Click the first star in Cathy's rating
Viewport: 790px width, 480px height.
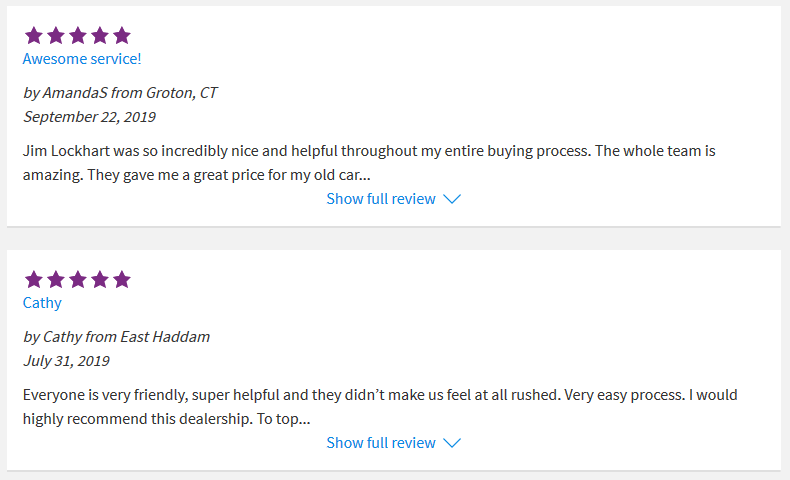[x=34, y=280]
